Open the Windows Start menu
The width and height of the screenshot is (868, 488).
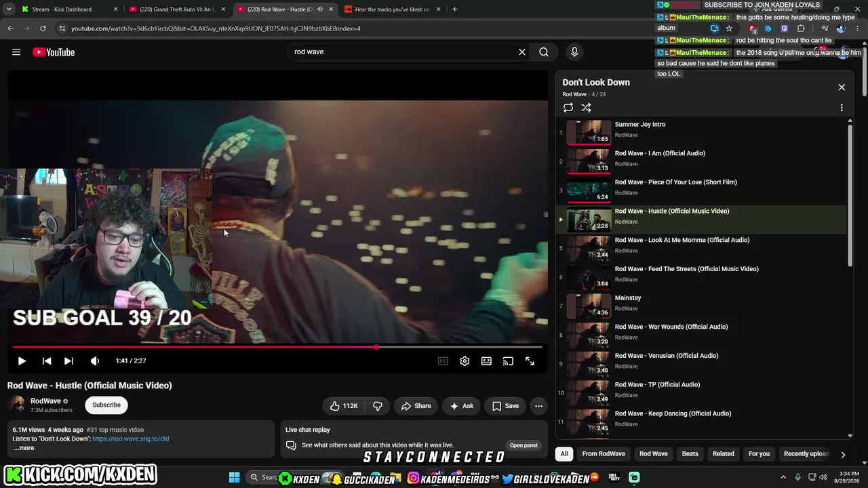point(234,478)
